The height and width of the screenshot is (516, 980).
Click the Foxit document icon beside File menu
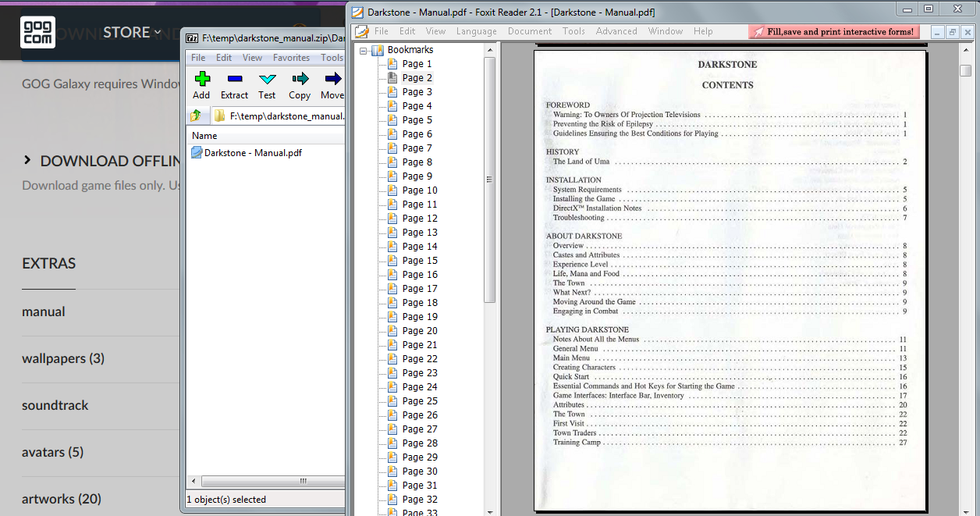click(361, 31)
